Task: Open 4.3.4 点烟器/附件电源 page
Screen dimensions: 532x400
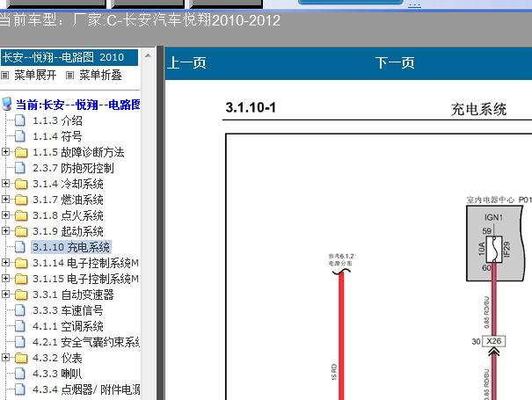Action: [86, 389]
